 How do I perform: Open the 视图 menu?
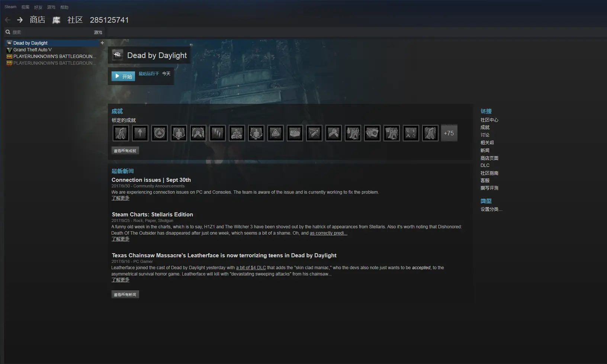click(25, 7)
